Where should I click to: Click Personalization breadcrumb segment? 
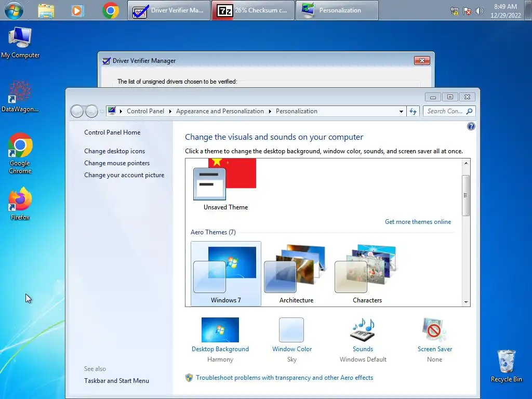(x=297, y=111)
